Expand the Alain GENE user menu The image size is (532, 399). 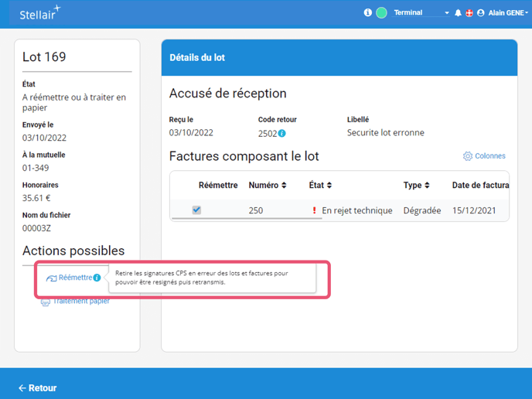coord(507,13)
